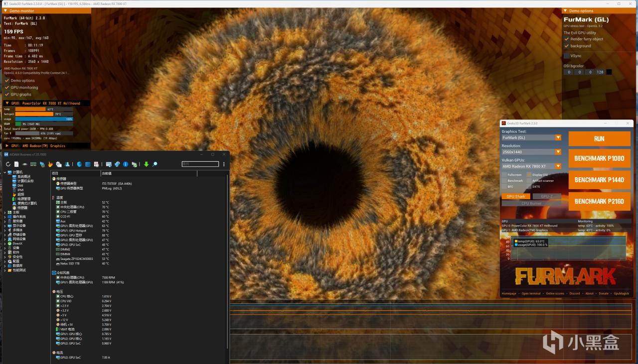This screenshot has width=638, height=364.
Task: Click the 超频 overclock flame tree icon
Action: [x=14, y=194]
